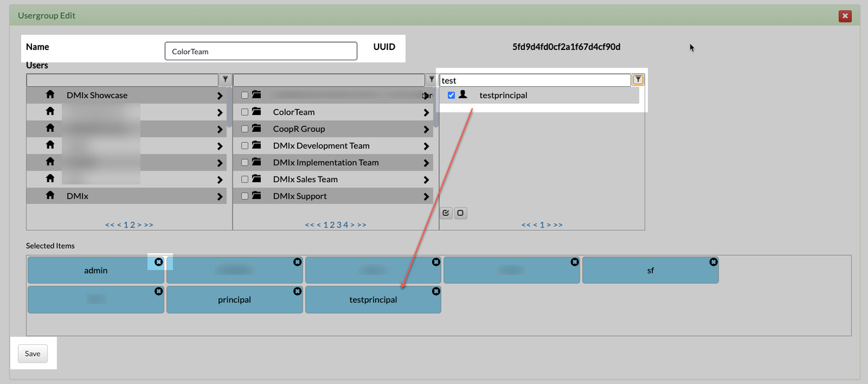Click the highlighted filter icon next to 'test' field

(638, 80)
